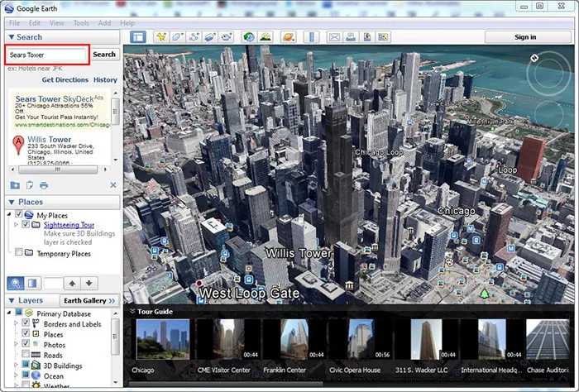Screen dimensions: 579x392
Task: Click the Search button
Action: tap(104, 55)
